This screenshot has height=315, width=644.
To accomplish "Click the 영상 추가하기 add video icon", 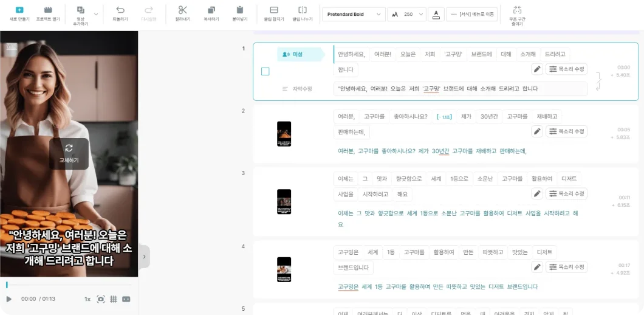I will coord(80,10).
